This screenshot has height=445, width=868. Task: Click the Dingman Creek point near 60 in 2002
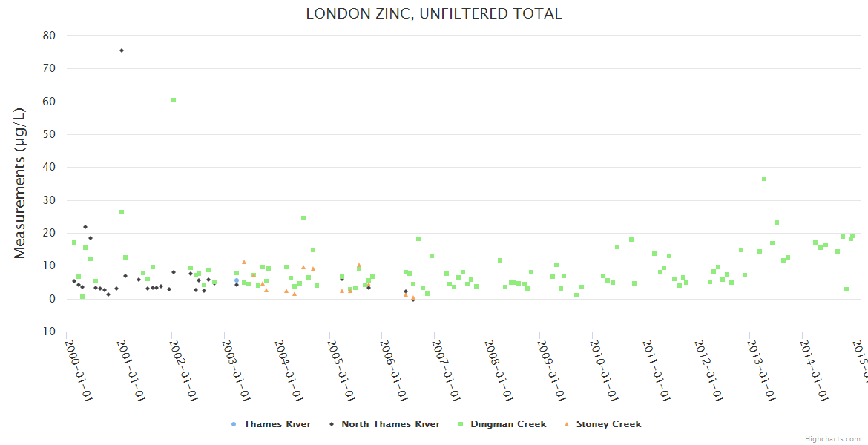[x=174, y=100]
